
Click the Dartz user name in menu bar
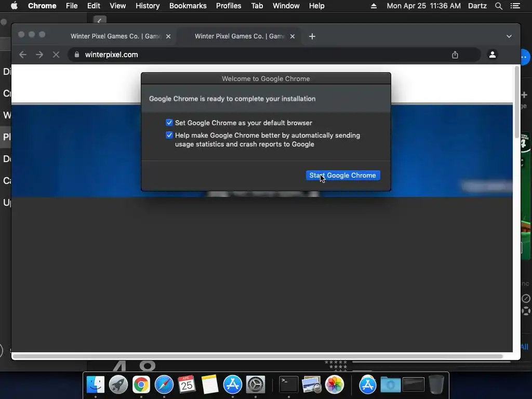(x=477, y=6)
